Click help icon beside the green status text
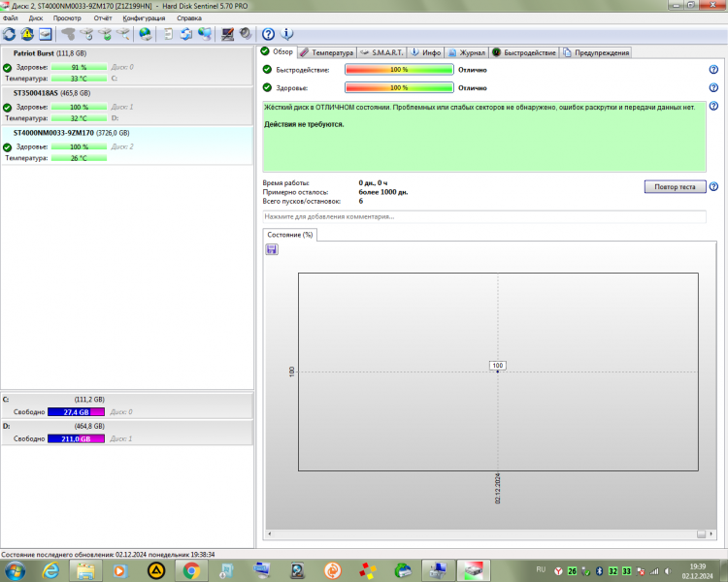Viewport: 728px width, 582px height. 713,106
